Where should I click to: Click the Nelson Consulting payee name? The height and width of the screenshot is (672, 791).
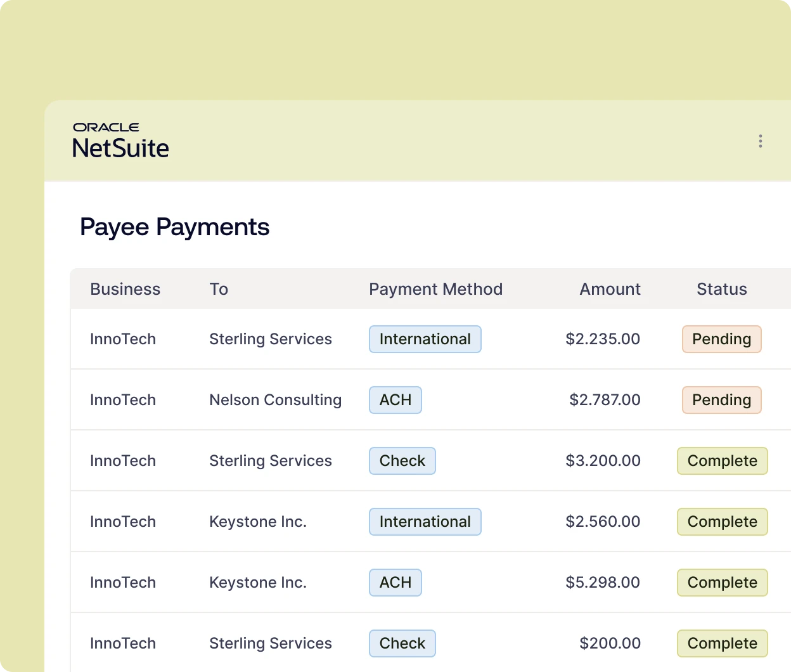pyautogui.click(x=275, y=400)
